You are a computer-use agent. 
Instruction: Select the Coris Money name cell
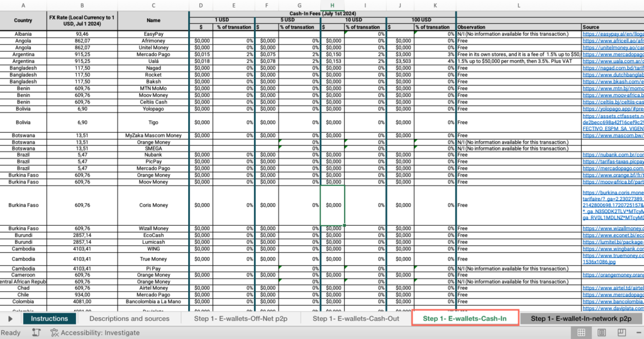[x=153, y=205]
